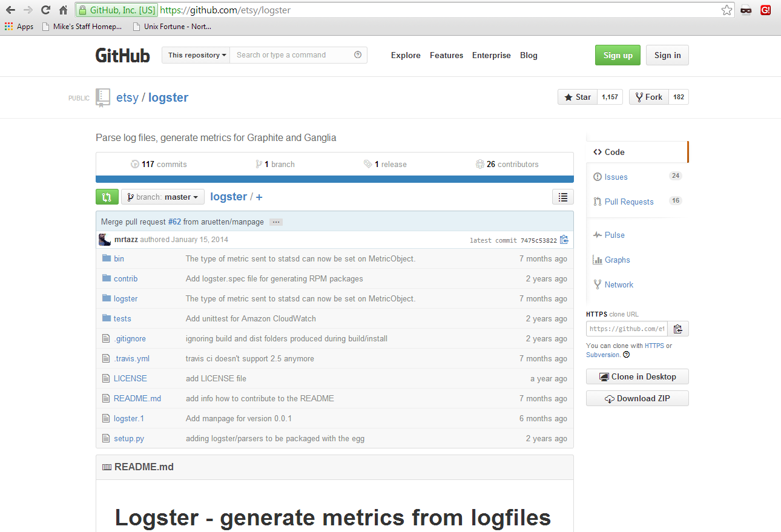Viewport: 781px width, 532px height.
Task: Open the logster.1 file link
Action: point(129,418)
